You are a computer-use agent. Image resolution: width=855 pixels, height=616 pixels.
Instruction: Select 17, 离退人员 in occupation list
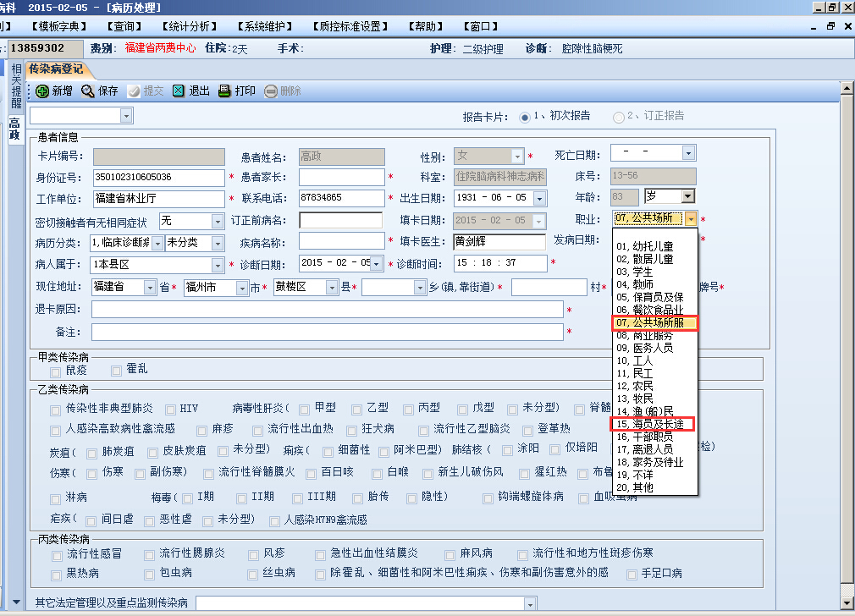[655, 450]
